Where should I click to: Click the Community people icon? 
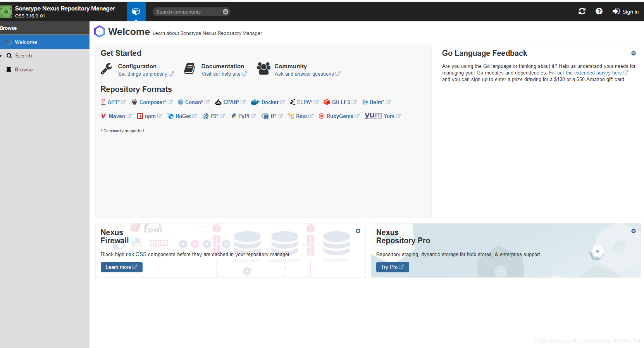pyautogui.click(x=263, y=69)
